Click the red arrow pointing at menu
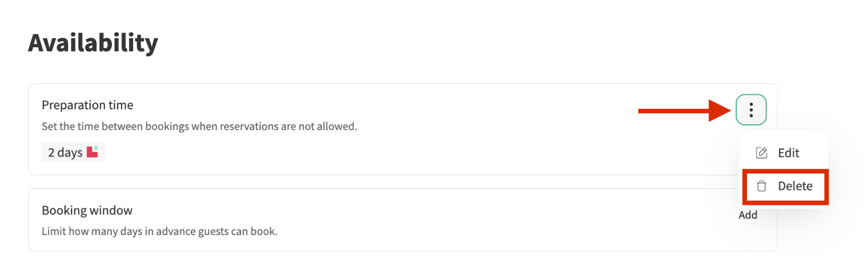The width and height of the screenshot is (868, 260). pos(684,110)
